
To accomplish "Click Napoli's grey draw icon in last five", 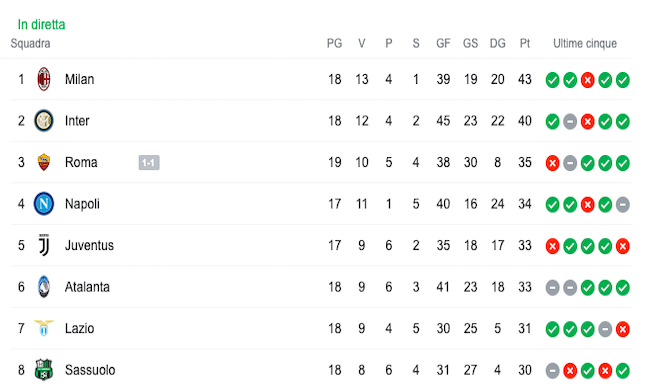I will (623, 204).
